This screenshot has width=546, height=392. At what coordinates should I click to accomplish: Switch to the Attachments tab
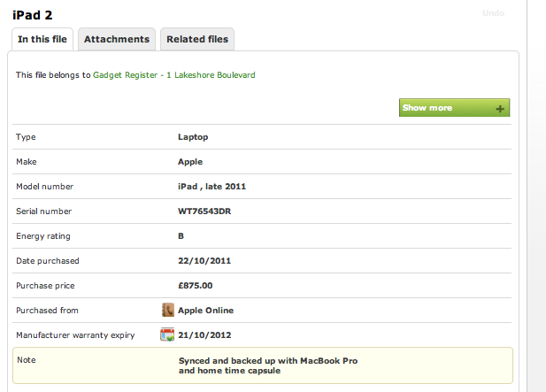click(117, 39)
